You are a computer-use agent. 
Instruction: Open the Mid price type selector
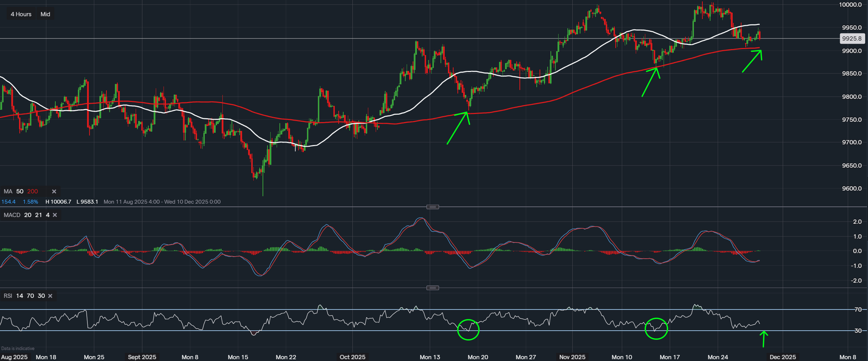pos(45,14)
